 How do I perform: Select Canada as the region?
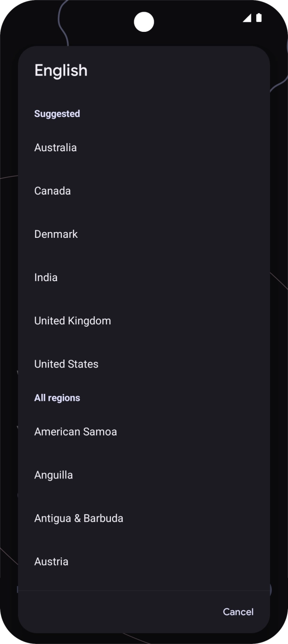coord(52,191)
